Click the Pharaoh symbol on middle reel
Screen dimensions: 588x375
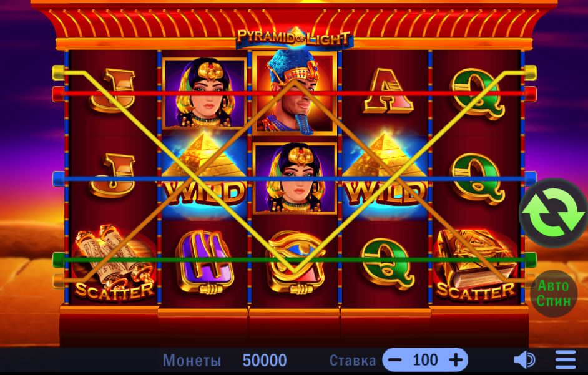[295, 92]
